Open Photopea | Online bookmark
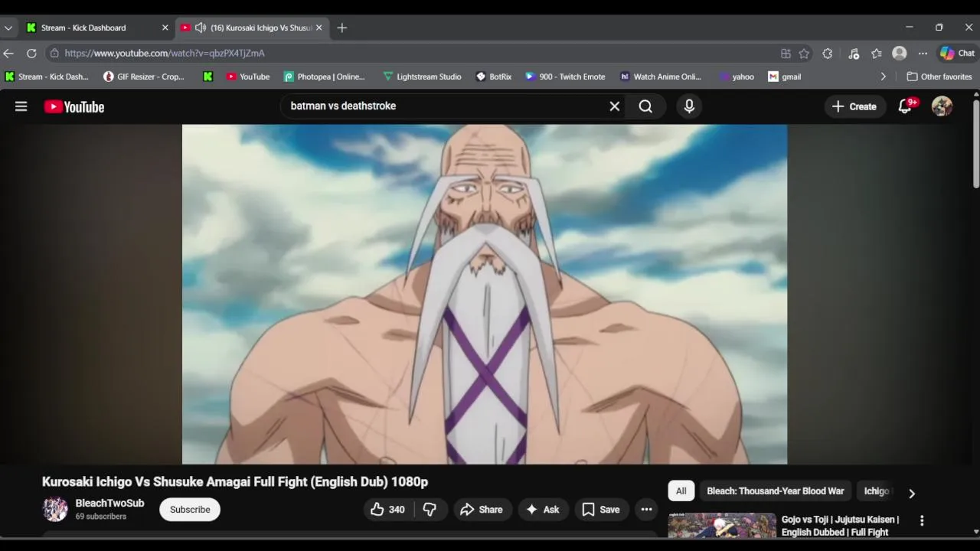This screenshot has height=551, width=980. [x=324, y=77]
